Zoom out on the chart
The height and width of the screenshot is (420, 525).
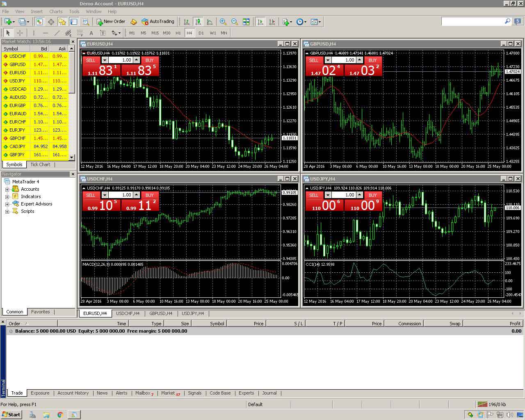point(234,22)
